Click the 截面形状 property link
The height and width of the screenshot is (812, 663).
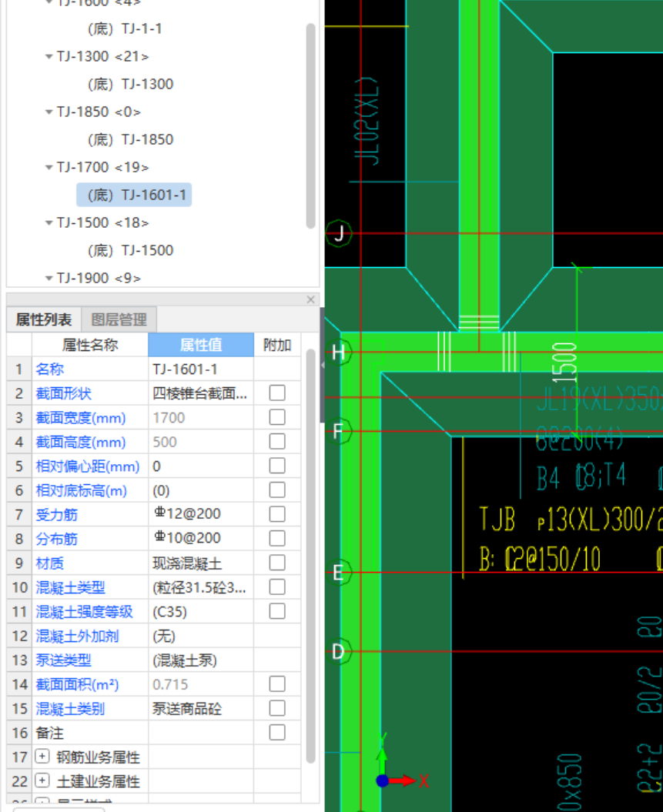pyautogui.click(x=64, y=393)
